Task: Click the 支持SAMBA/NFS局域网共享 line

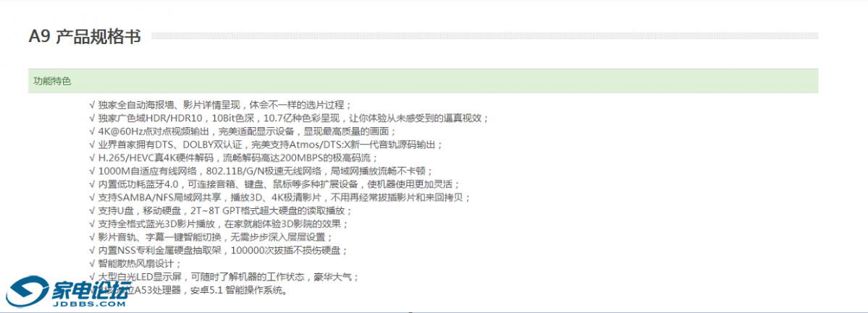Action: pos(279,197)
